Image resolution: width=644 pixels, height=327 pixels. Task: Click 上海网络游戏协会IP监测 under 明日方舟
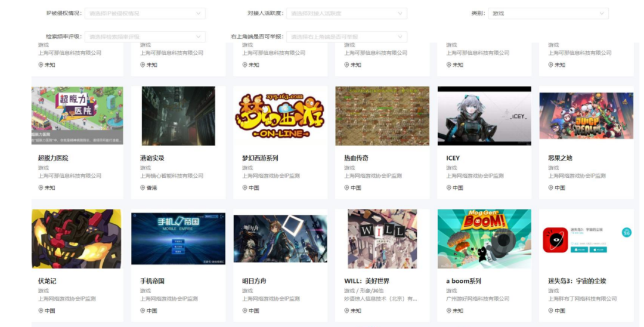pos(271,298)
